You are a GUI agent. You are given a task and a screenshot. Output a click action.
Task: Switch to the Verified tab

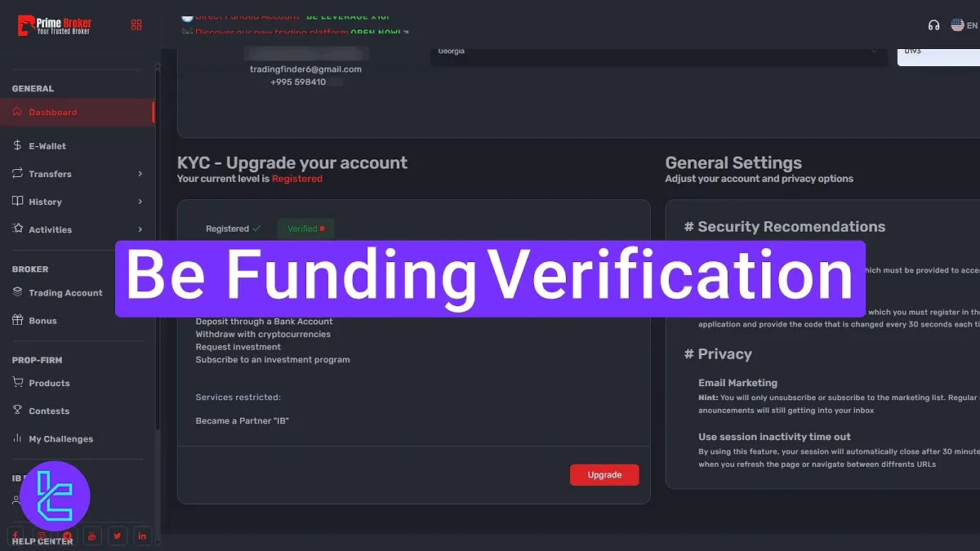click(x=305, y=229)
